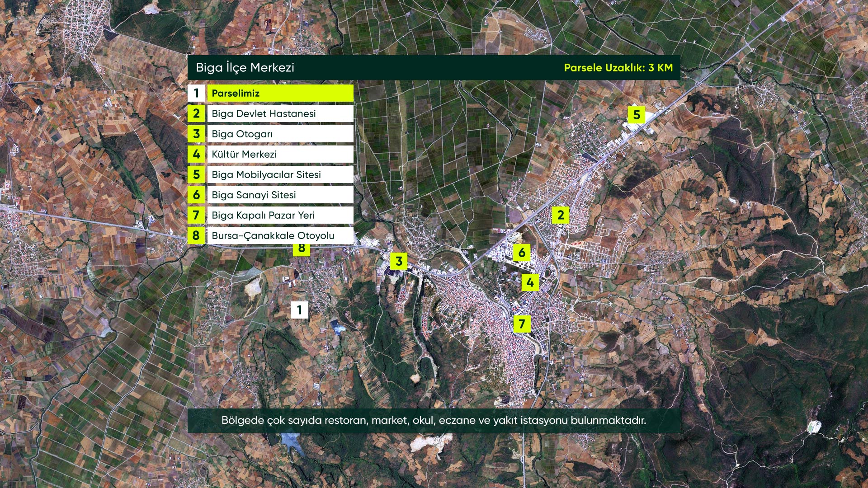Click map marker 4 for Kültür Merkezi
The width and height of the screenshot is (868, 488).
point(530,283)
